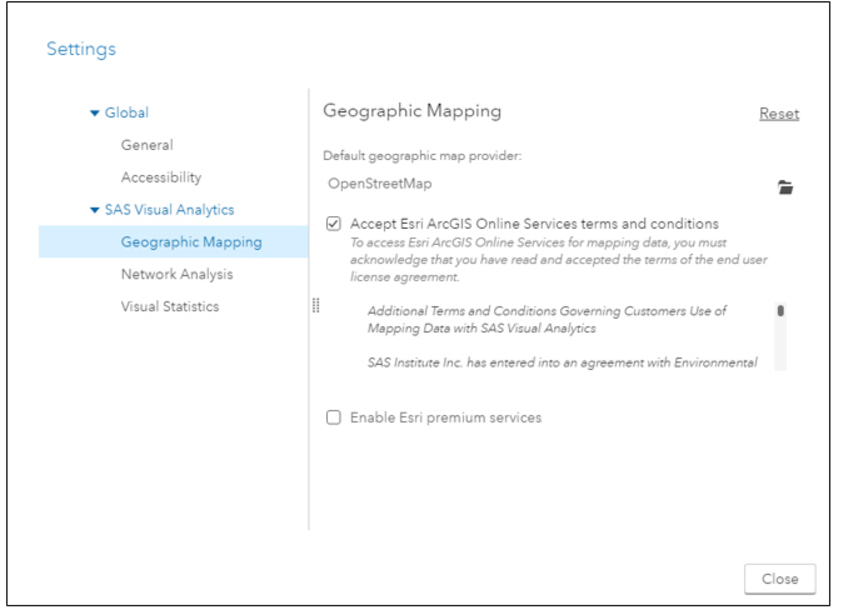The height and width of the screenshot is (612, 842).
Task: Collapse the SAS Visual Analytics section arrow
Action: 95,210
